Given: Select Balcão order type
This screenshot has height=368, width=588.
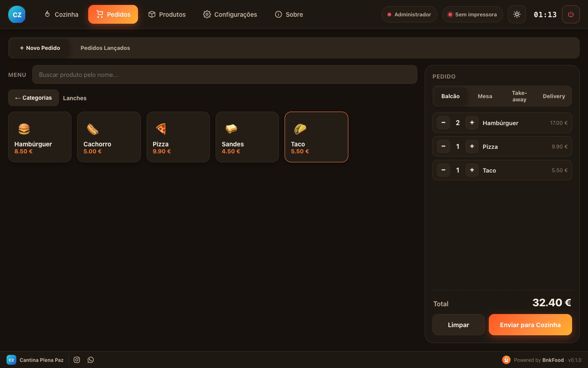Looking at the screenshot, I should pyautogui.click(x=450, y=96).
